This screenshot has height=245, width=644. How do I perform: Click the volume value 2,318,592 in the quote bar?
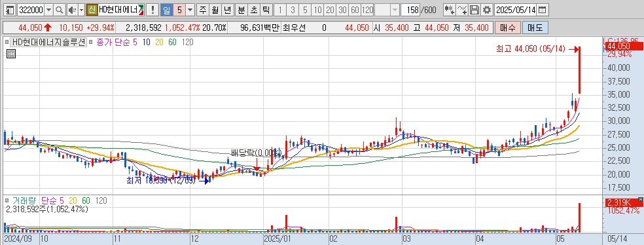[143, 28]
